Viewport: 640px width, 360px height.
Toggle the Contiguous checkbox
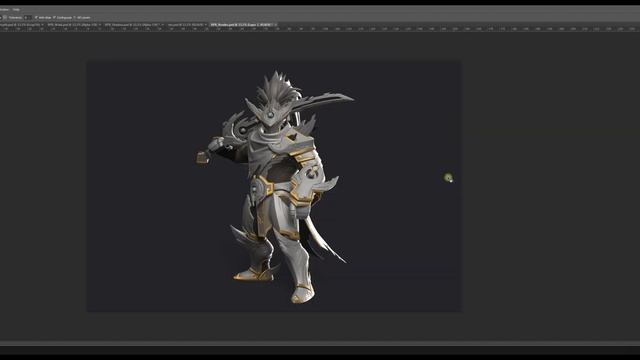[x=54, y=18]
